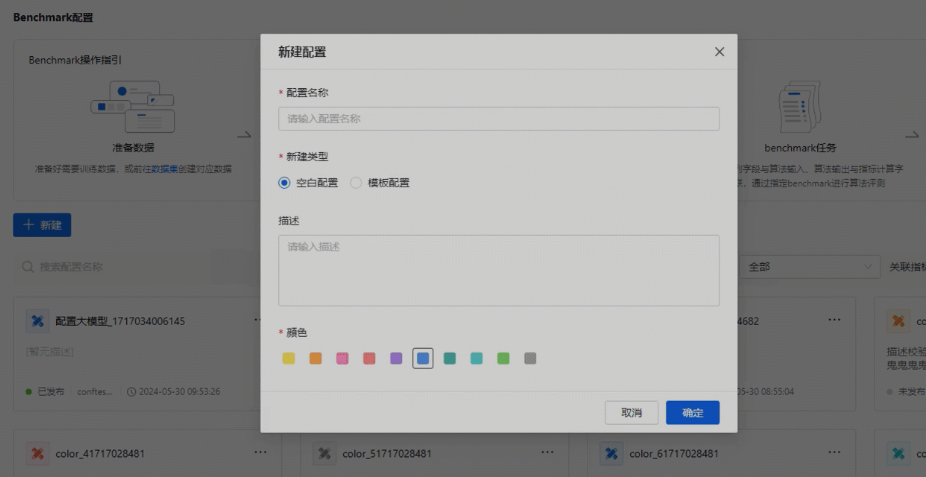Screen dimensions: 926x477
Task: Click icon of 配置大模型_1717034006145 card
Action: tap(37, 321)
